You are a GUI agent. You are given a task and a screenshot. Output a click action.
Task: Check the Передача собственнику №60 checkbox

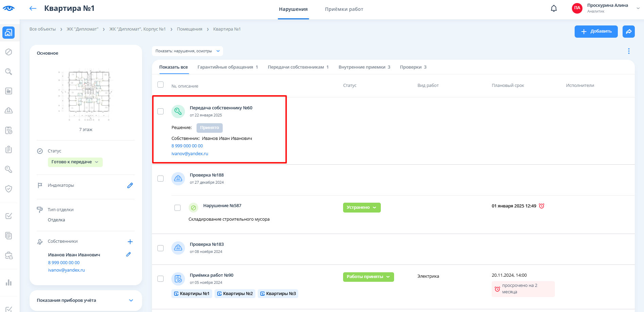click(160, 111)
